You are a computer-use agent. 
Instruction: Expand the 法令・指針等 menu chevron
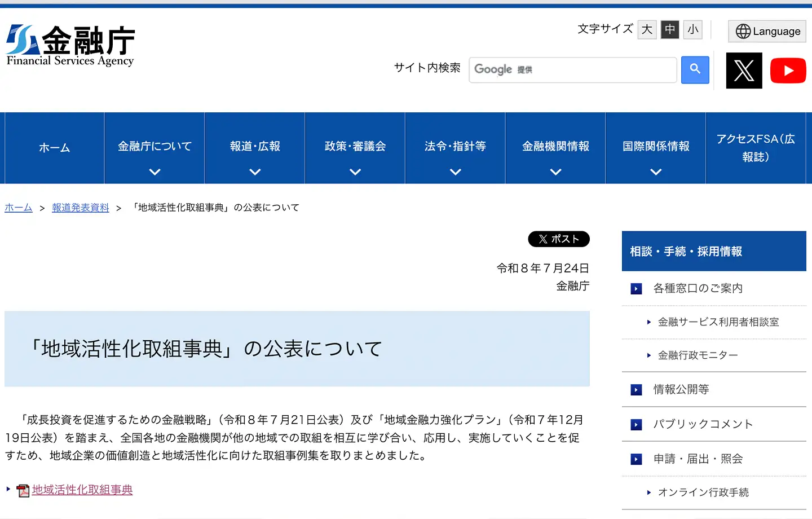(x=456, y=172)
